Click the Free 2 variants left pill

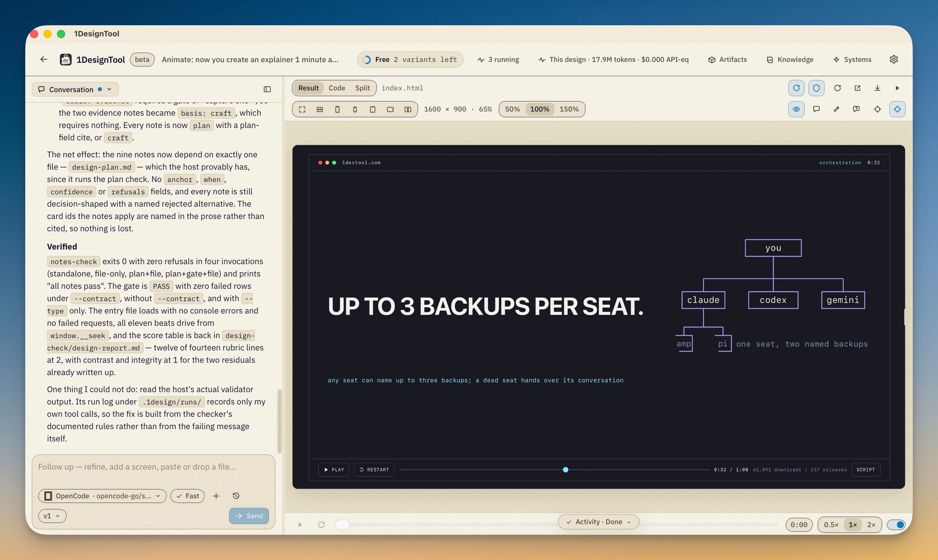click(x=410, y=59)
